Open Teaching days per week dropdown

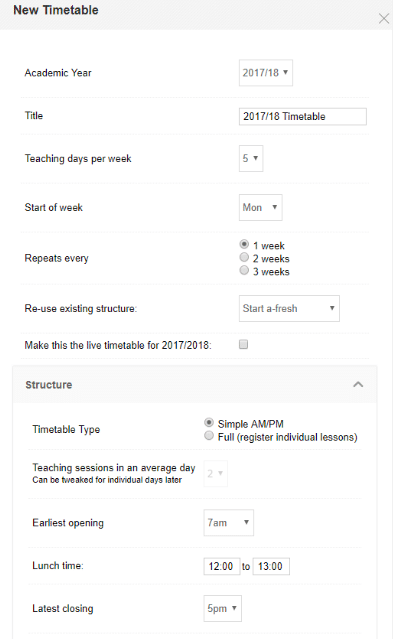[x=251, y=158]
